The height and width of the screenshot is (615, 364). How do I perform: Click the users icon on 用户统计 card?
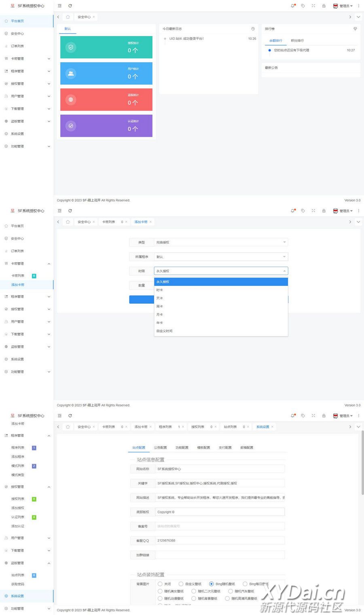tap(71, 73)
